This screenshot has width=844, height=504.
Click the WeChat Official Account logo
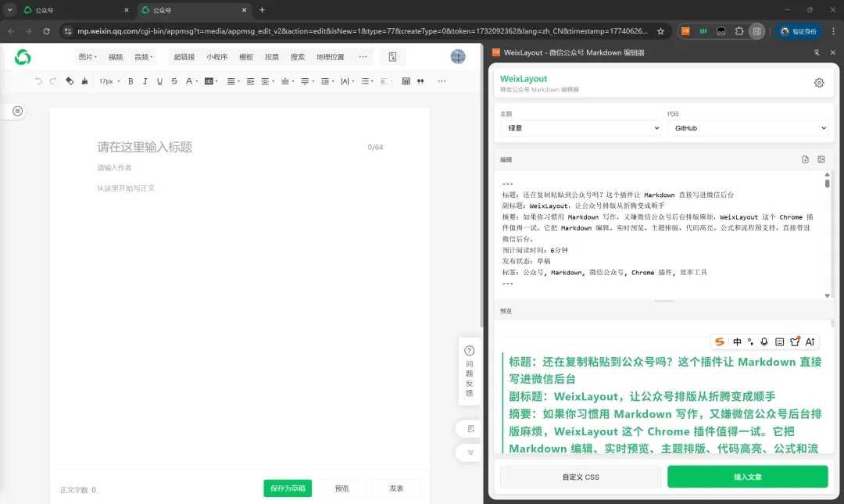click(x=23, y=56)
